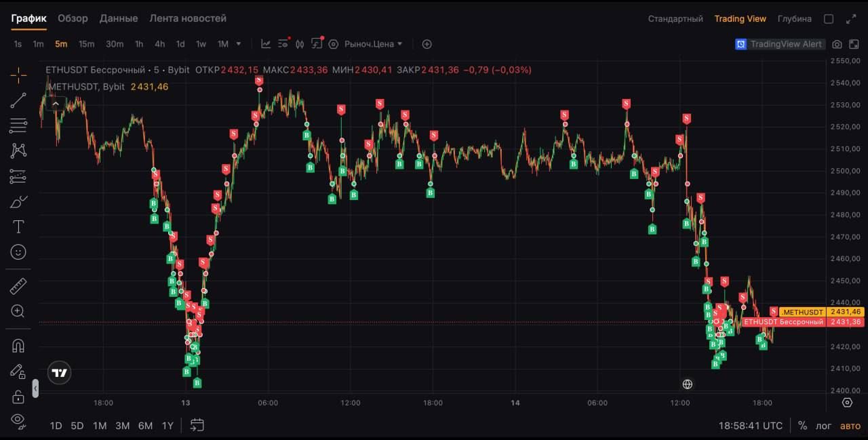868x440 pixels.
Task: Select the brush drawing tool
Action: click(18, 201)
